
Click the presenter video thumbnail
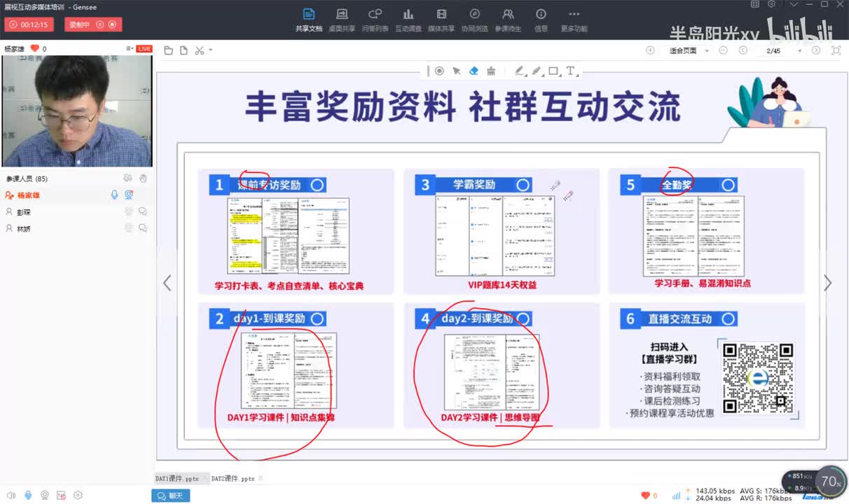pyautogui.click(x=76, y=111)
